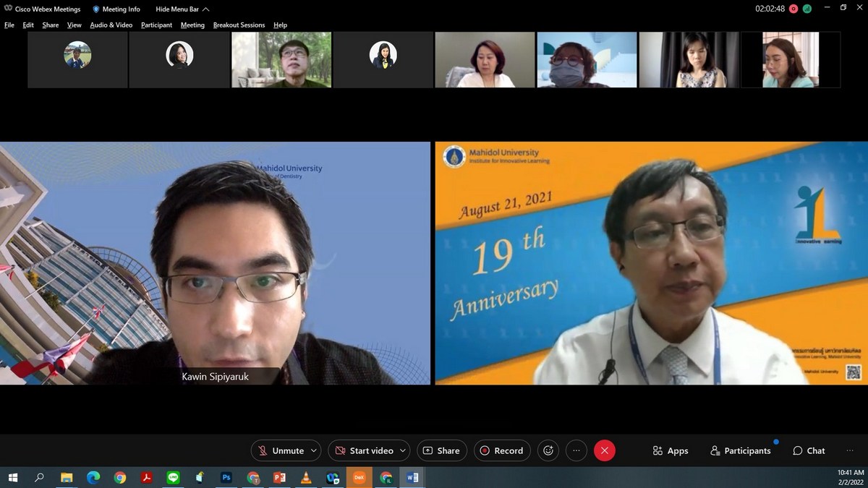868x488 pixels.
Task: Expand video options arrow beside Start video
Action: [403, 450]
